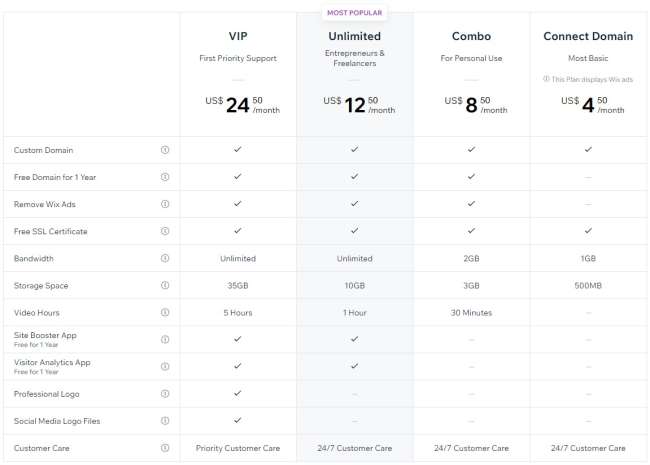The height and width of the screenshot is (465, 650).
Task: Click the Most Popular badge
Action: tap(354, 13)
